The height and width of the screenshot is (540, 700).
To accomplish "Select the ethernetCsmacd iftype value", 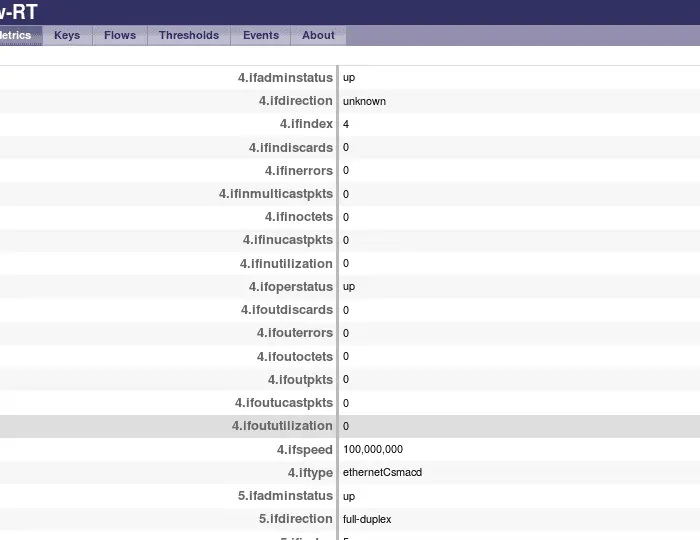I will (382, 473).
